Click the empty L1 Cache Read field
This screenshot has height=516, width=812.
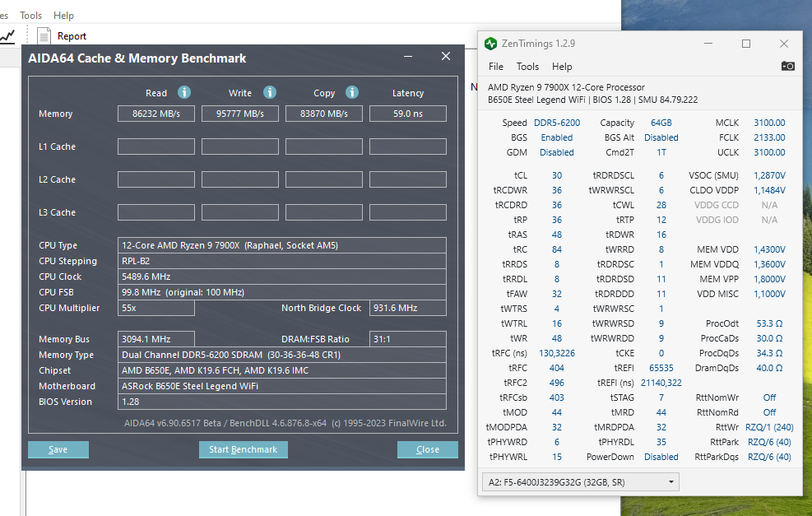[156, 146]
